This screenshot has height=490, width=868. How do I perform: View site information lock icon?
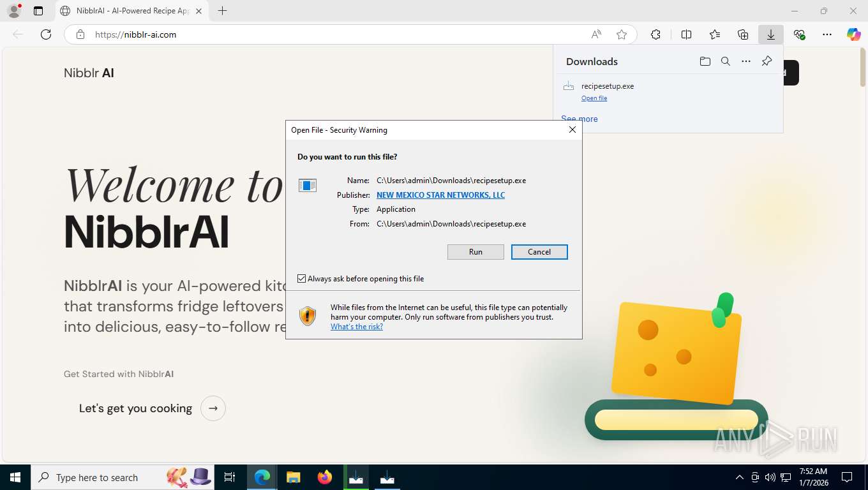coord(80,34)
